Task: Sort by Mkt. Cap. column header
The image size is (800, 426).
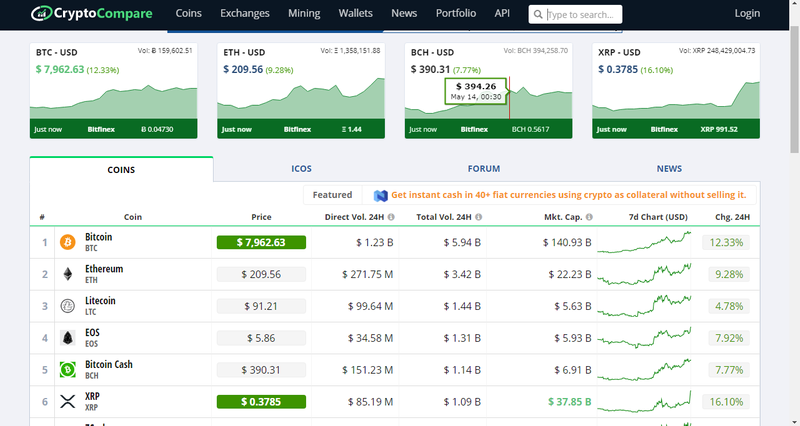Action: pos(563,217)
